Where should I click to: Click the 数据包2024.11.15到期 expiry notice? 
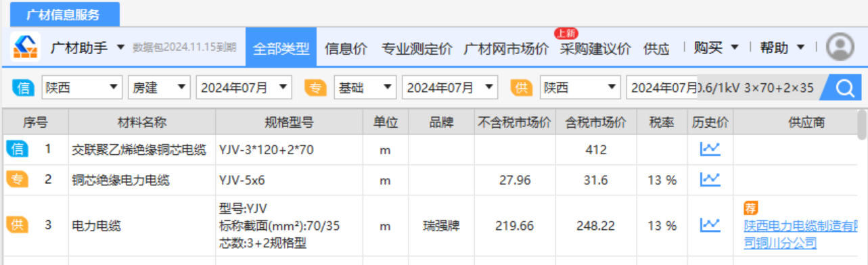(184, 47)
